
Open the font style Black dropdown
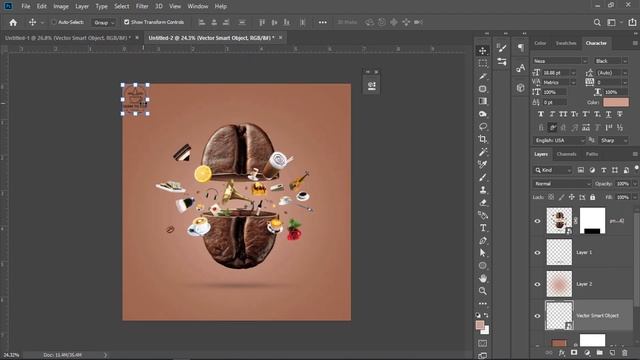click(611, 61)
